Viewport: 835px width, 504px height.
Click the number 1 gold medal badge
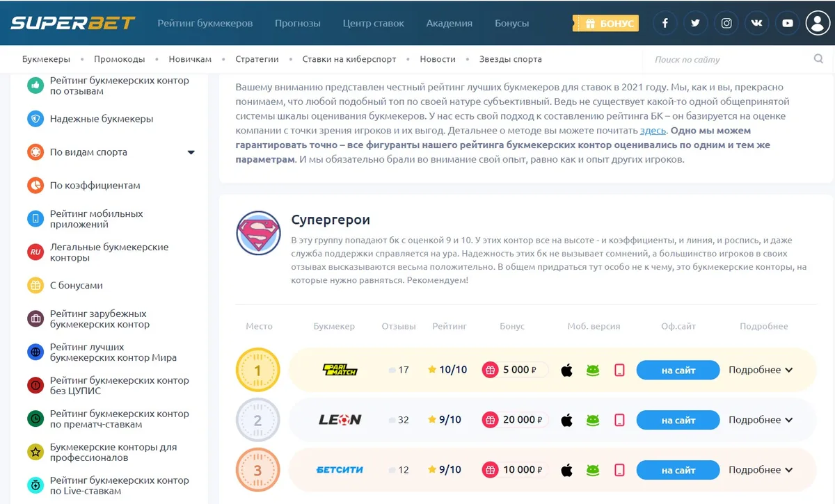coord(257,370)
